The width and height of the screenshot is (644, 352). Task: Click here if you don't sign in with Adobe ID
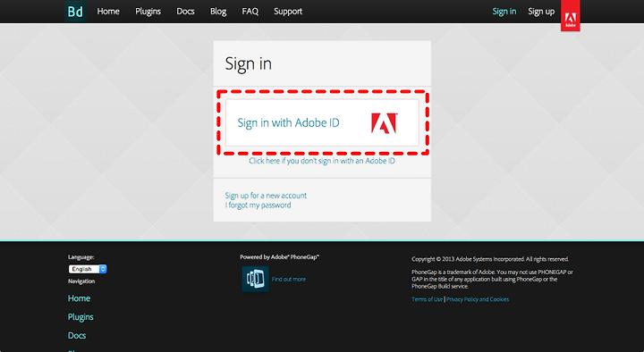tap(322, 161)
